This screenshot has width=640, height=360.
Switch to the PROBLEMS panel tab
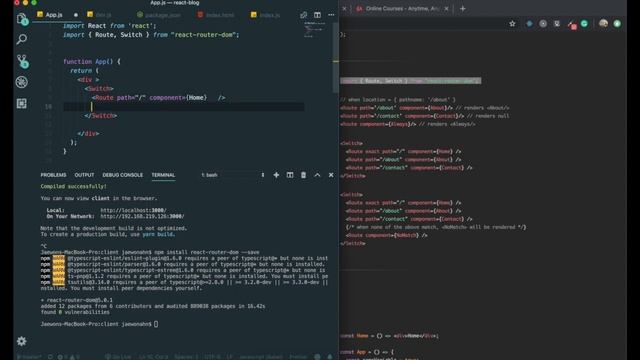pyautogui.click(x=53, y=175)
